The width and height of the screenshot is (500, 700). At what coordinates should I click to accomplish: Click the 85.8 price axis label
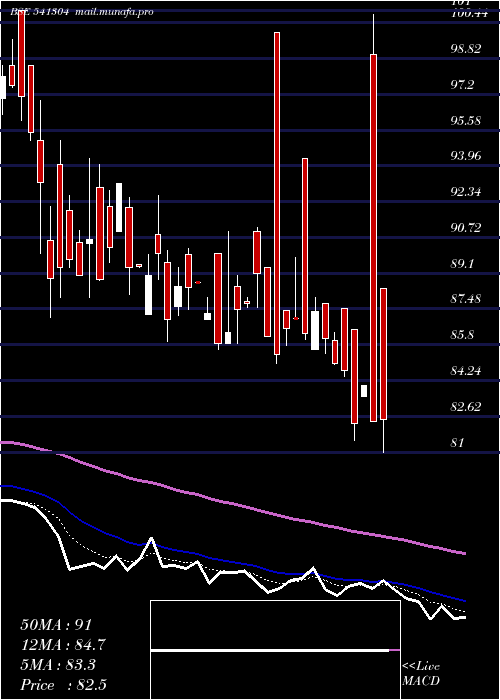pyautogui.click(x=462, y=335)
